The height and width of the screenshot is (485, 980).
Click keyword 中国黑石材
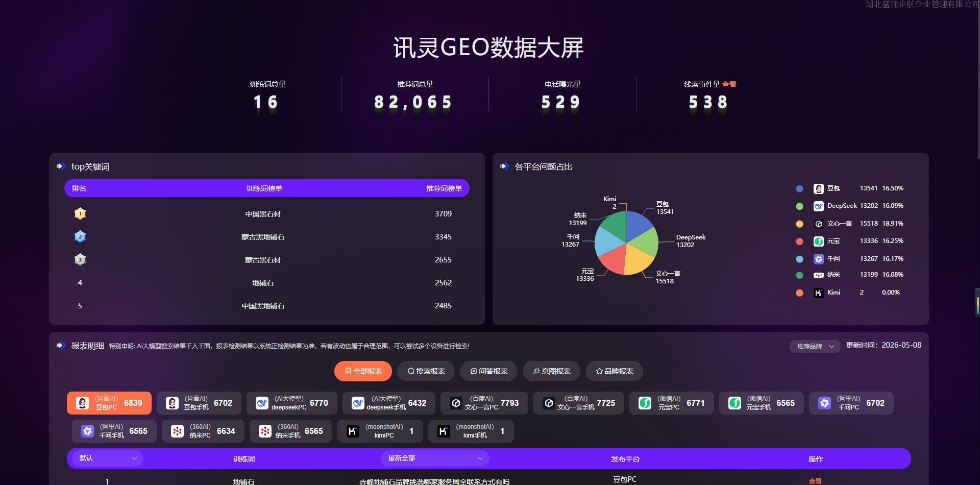tap(263, 214)
